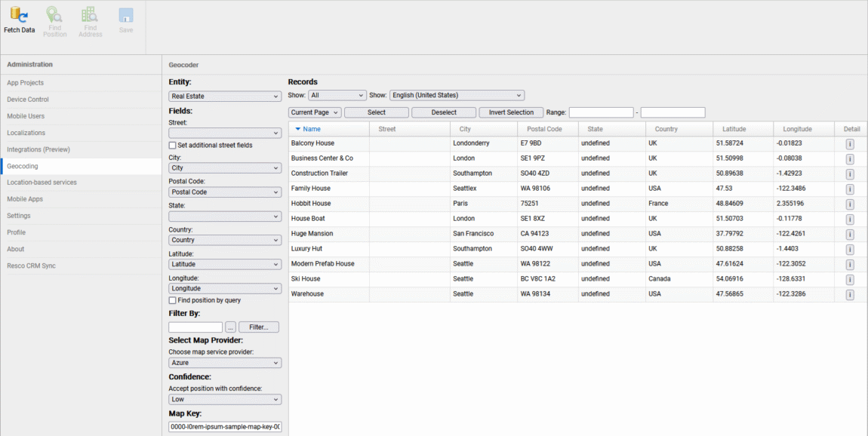Image resolution: width=868 pixels, height=436 pixels.
Task: Click the Save toolbar icon
Action: pos(125,19)
